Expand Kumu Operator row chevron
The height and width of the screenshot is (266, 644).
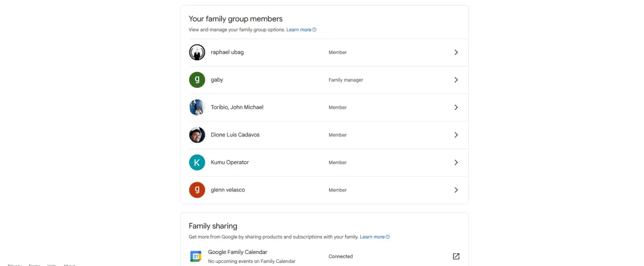456,162
